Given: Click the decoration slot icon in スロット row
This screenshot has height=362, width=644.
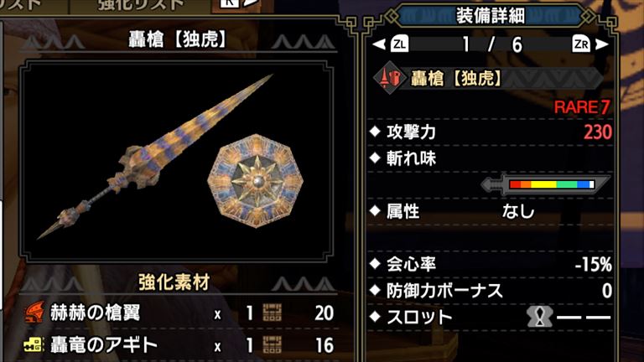Looking at the screenshot, I should click(539, 317).
